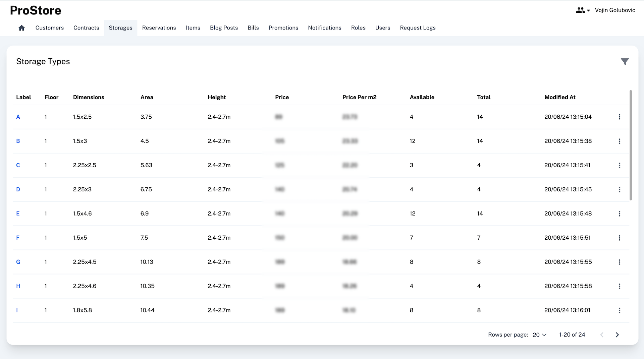Click the Vojin Golubovic username
This screenshot has width=644, height=359.
coord(615,10)
